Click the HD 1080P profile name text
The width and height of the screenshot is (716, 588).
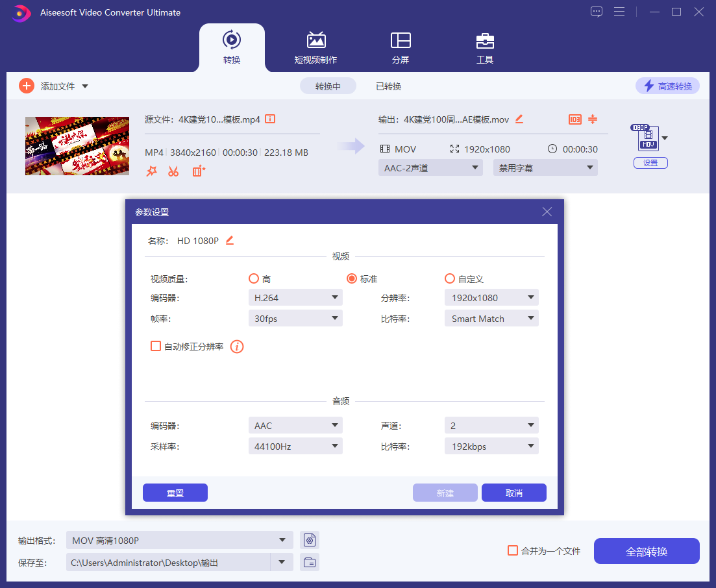(198, 241)
